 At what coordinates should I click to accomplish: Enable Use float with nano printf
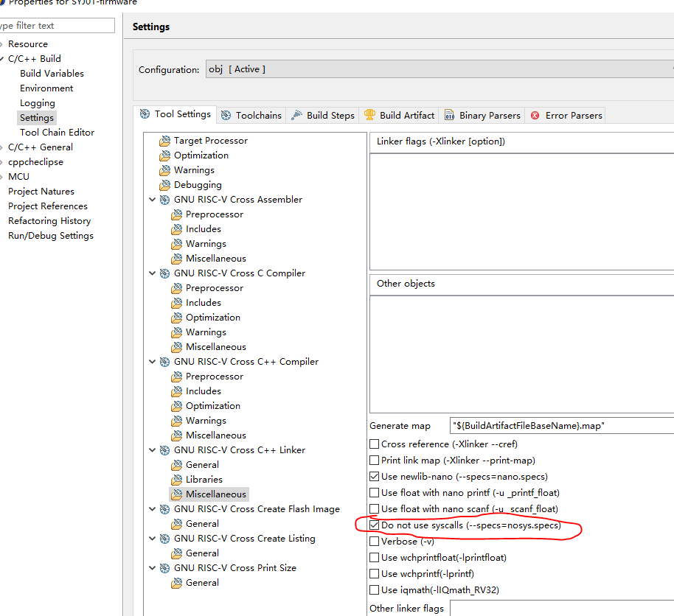click(375, 492)
